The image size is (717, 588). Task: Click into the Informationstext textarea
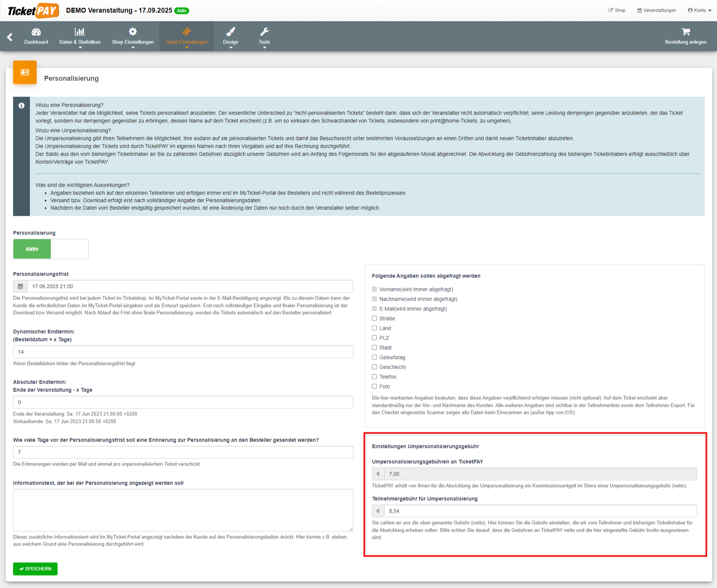click(x=183, y=510)
